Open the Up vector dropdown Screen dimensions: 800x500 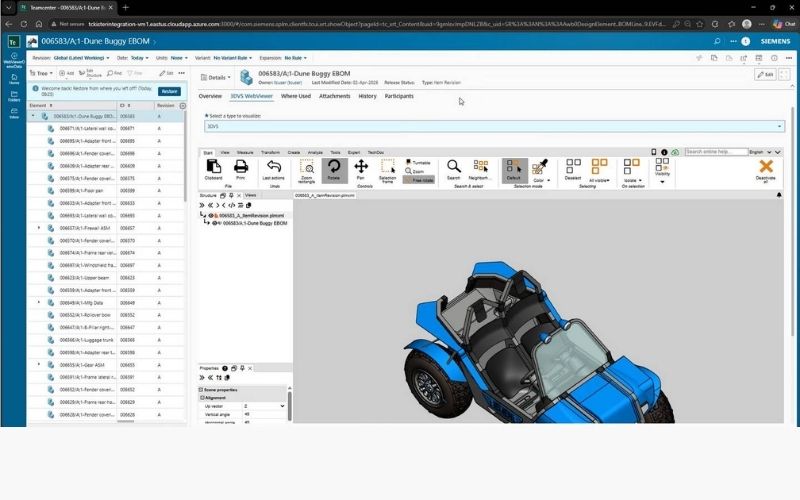click(264, 406)
